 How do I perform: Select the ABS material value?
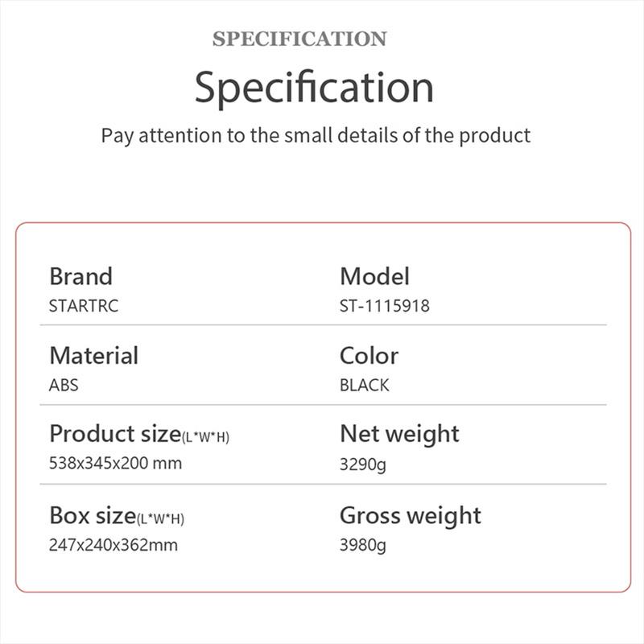64,386
